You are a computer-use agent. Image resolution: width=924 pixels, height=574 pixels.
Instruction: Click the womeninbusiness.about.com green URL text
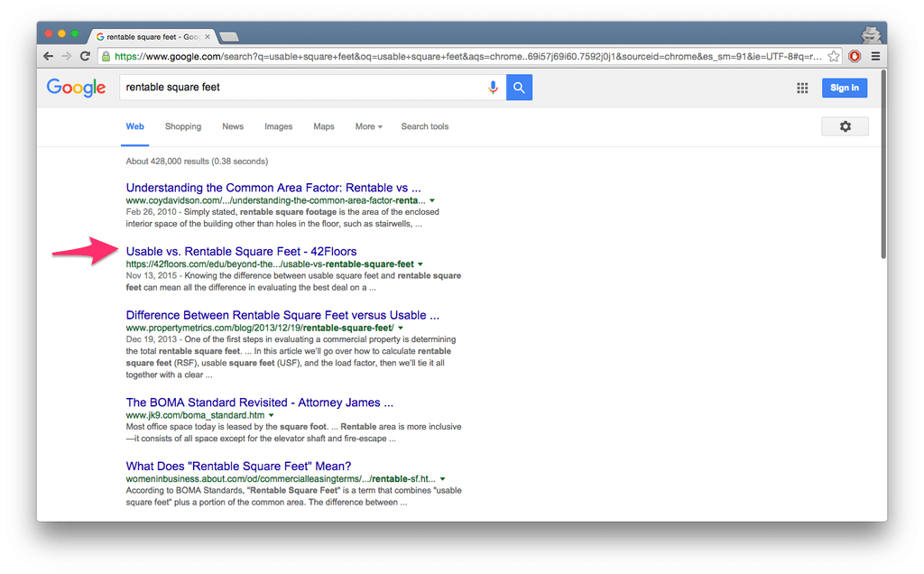coord(282,478)
